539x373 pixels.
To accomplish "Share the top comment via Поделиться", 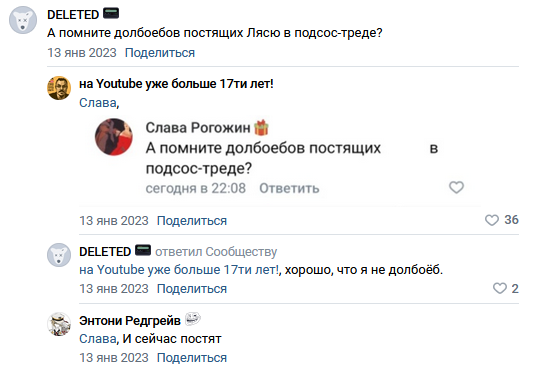I will [160, 53].
